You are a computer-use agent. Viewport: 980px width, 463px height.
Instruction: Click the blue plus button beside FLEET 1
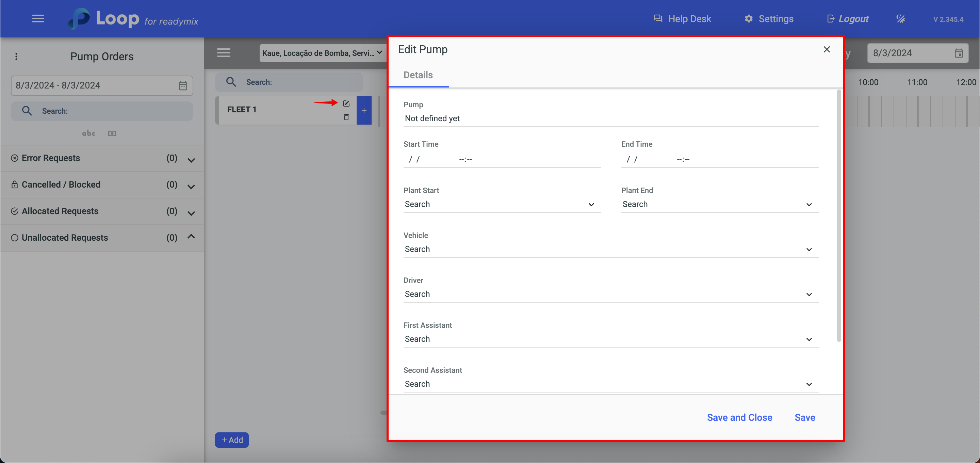pyautogui.click(x=364, y=110)
